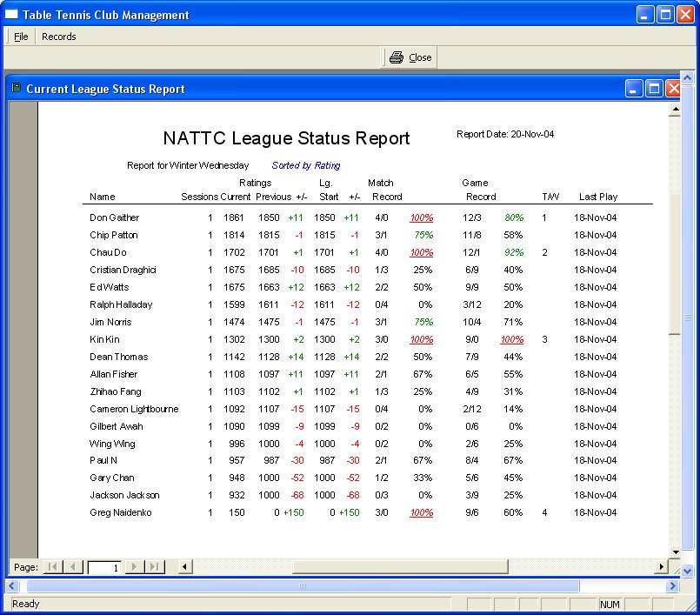Maximize the Current League Status Report window
The width and height of the screenshot is (700, 615).
tap(654, 89)
